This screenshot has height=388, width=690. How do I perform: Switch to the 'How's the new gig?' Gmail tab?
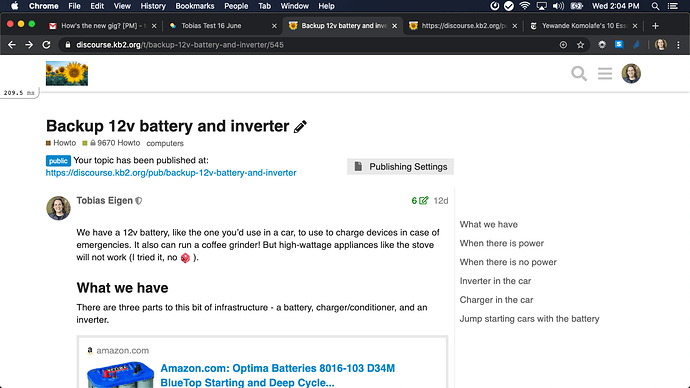pos(103,26)
